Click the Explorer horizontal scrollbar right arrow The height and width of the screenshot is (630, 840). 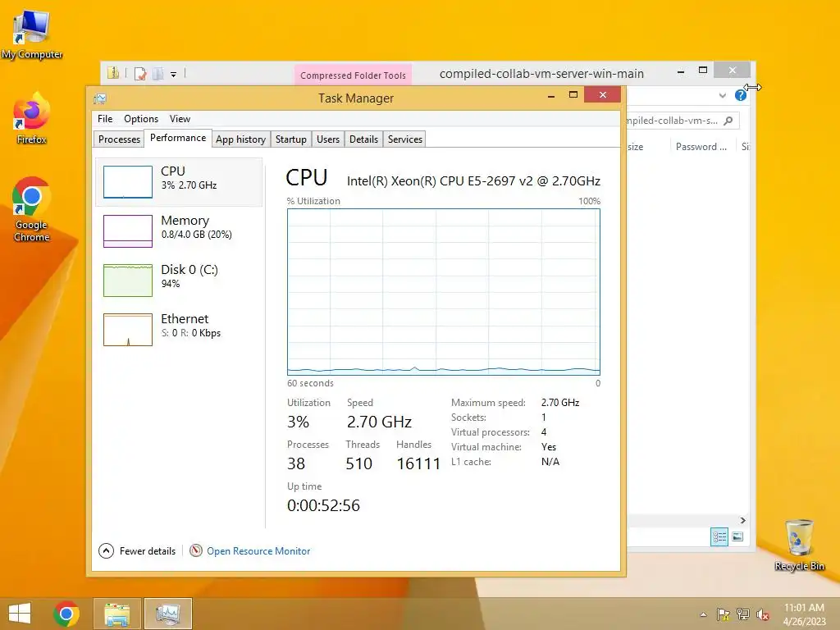pos(742,520)
